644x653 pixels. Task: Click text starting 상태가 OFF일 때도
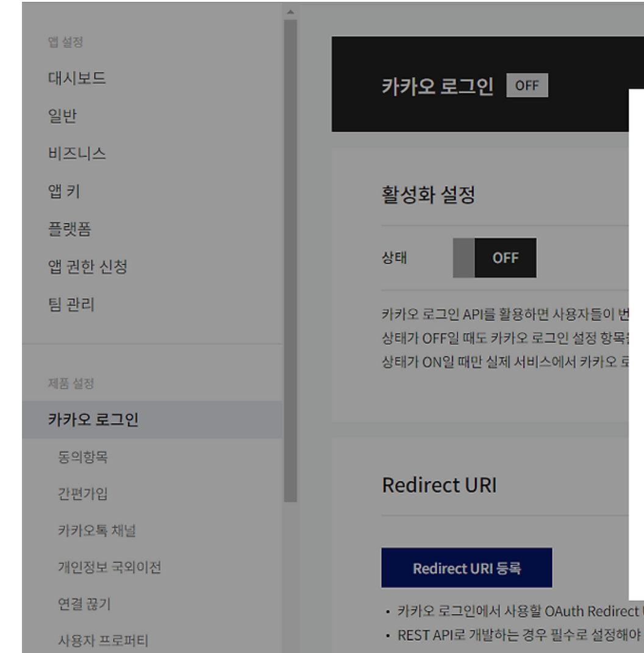click(x=505, y=337)
